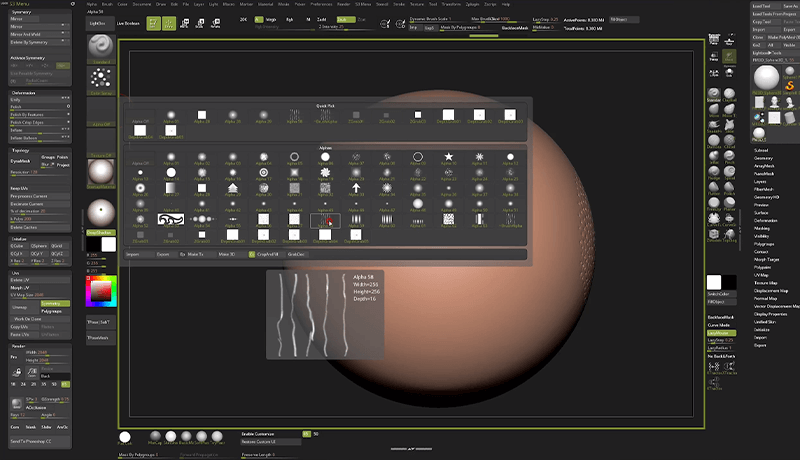This screenshot has width=800, height=460.
Task: Expand the Displacement Map sub-palette
Action: (x=771, y=291)
